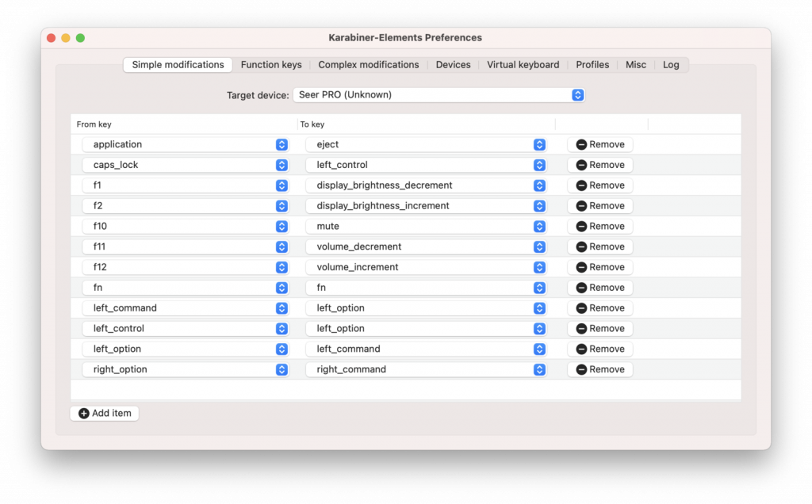Open the 'volume_decrement' to-key dropdown
This screenshot has width=812, height=504.
point(426,246)
